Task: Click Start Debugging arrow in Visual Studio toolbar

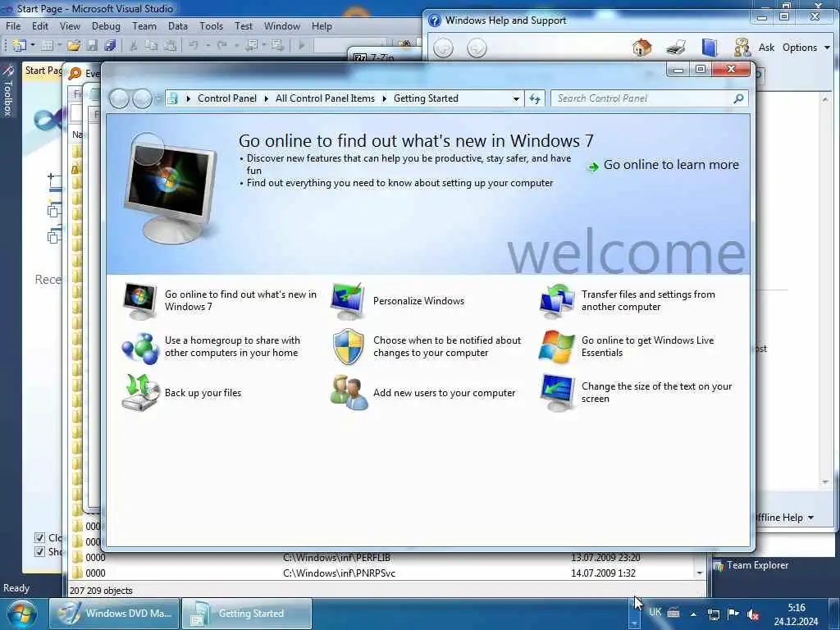Action: pyautogui.click(x=301, y=46)
